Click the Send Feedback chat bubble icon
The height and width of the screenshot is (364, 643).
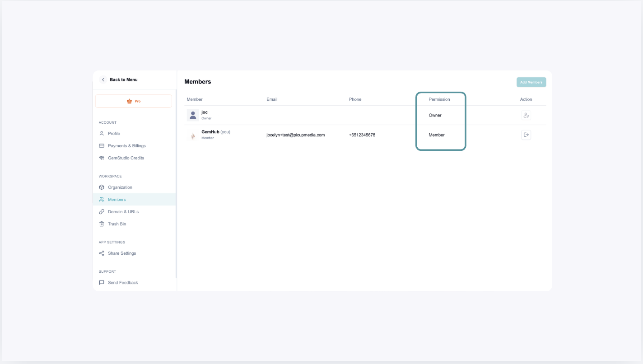(x=102, y=282)
